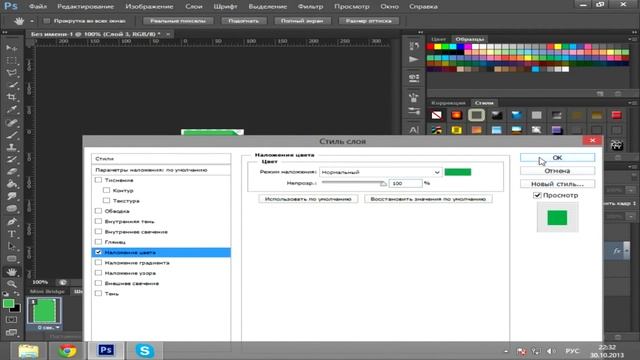
Task: Select the Path Selection arrow tool
Action: point(11,246)
